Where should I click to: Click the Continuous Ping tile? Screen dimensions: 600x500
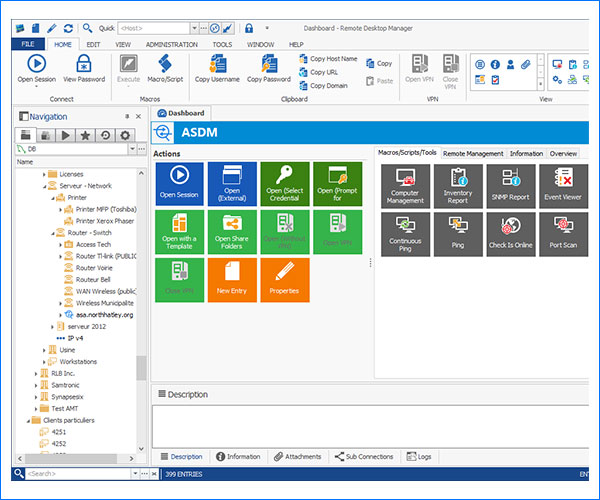(x=405, y=234)
